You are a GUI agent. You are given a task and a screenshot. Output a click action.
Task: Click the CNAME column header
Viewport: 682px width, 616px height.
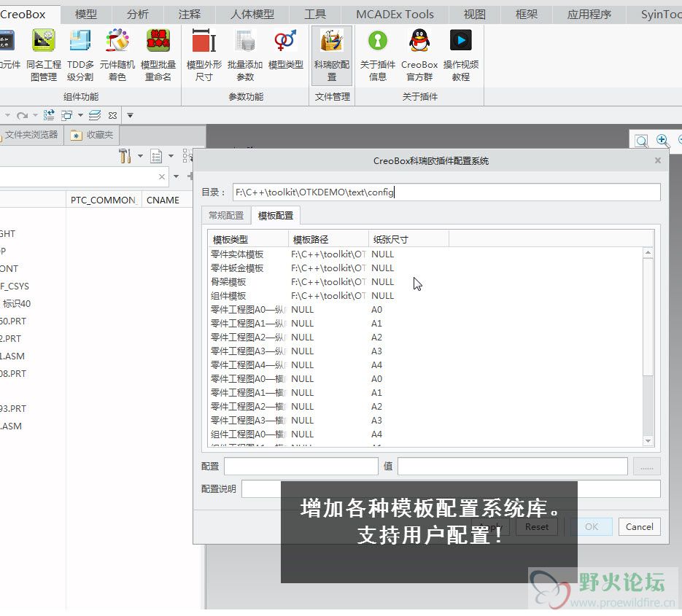pos(167,200)
